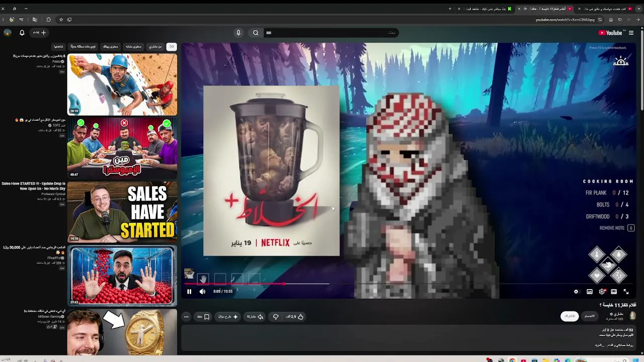Switch to the انت فقدت حياتك browser tab
This screenshot has width=644, height=362.
pos(605,9)
